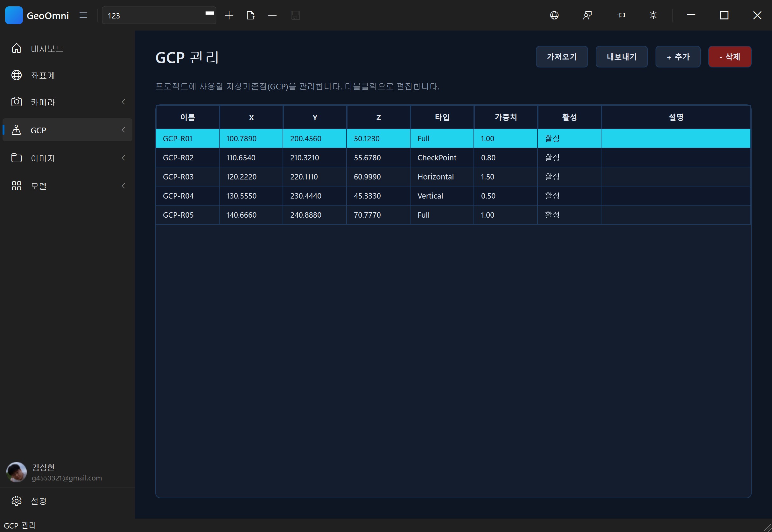
Task: Open the 설정 settings item
Action: click(67, 501)
